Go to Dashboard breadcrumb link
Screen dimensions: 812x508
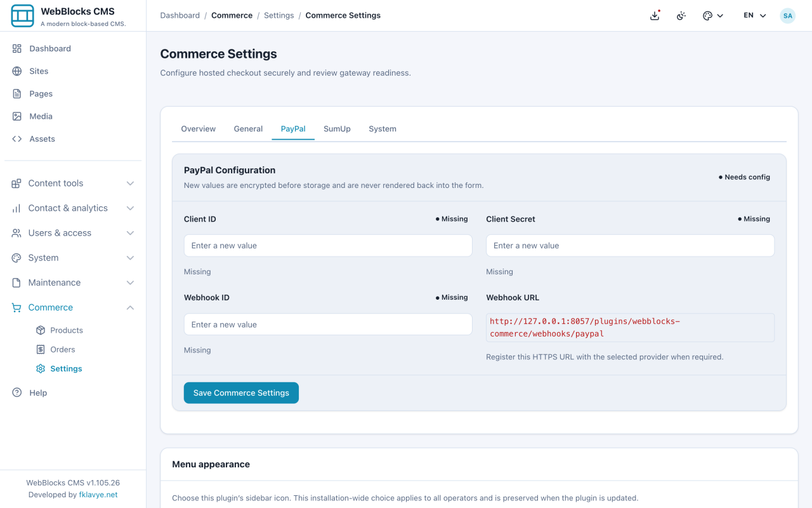(180, 15)
